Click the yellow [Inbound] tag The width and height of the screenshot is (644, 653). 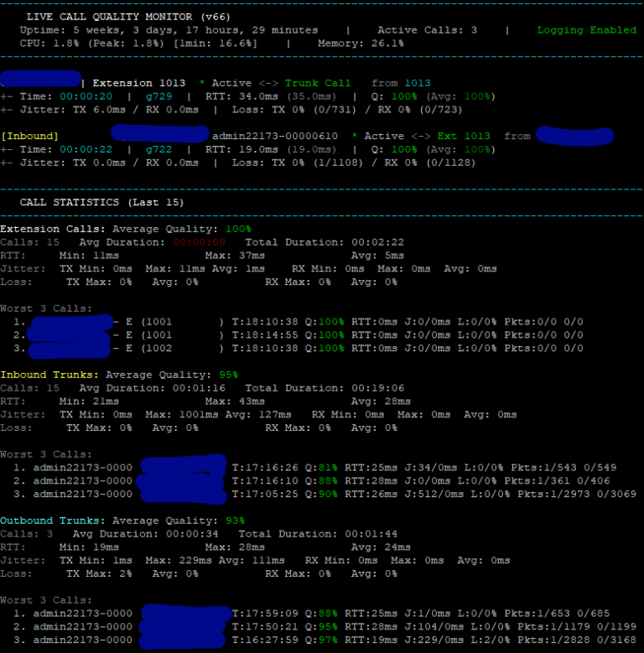[29, 136]
